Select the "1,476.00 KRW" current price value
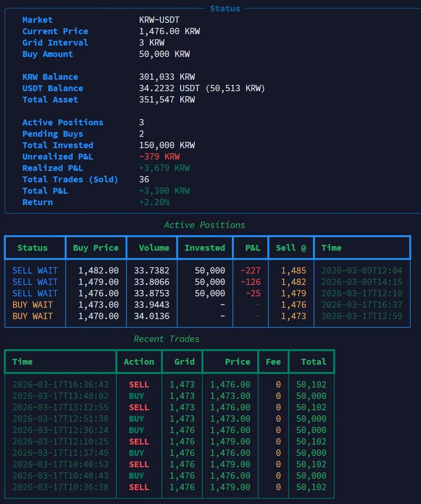421x504 pixels. (x=169, y=31)
